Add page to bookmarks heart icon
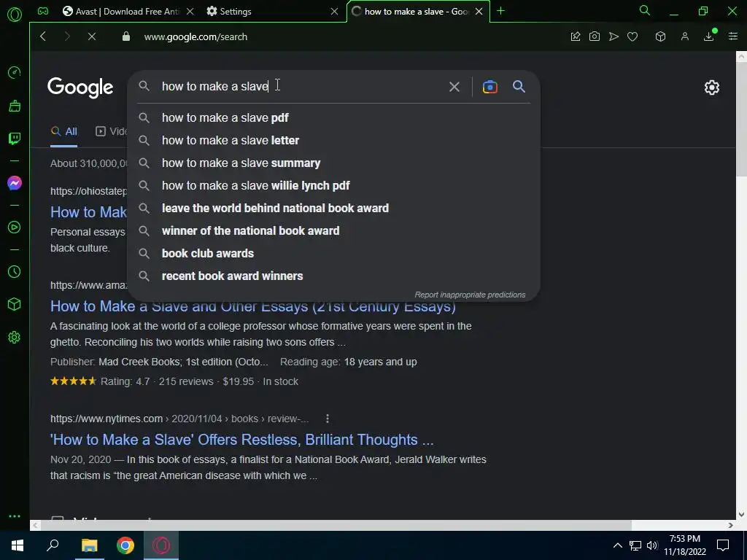The height and width of the screenshot is (560, 747). [x=632, y=36]
